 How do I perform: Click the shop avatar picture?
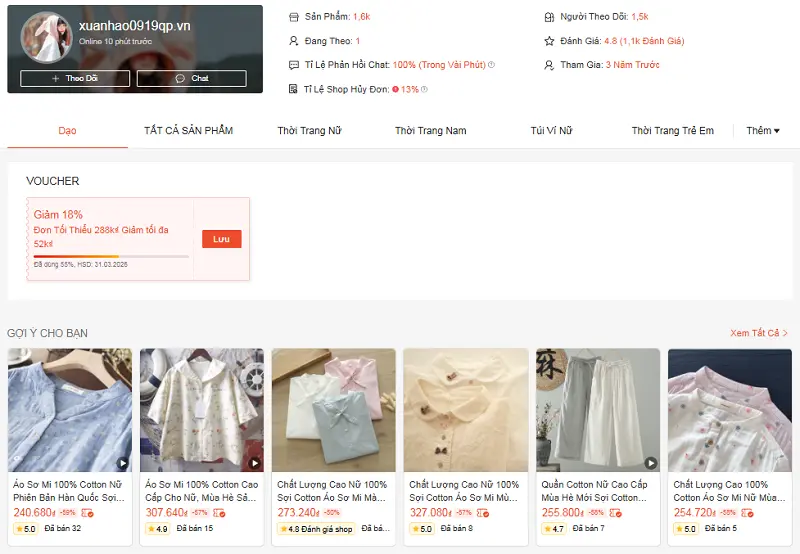(x=46, y=37)
